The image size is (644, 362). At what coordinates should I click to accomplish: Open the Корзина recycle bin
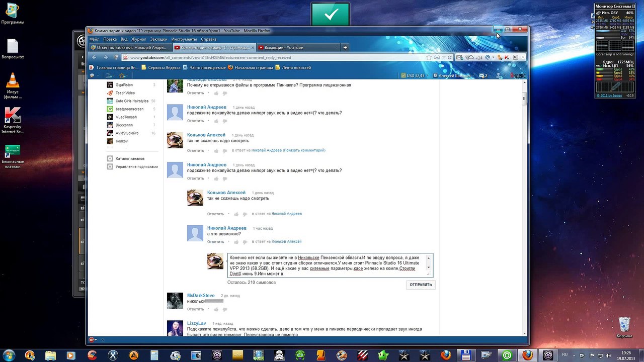pyautogui.click(x=624, y=327)
